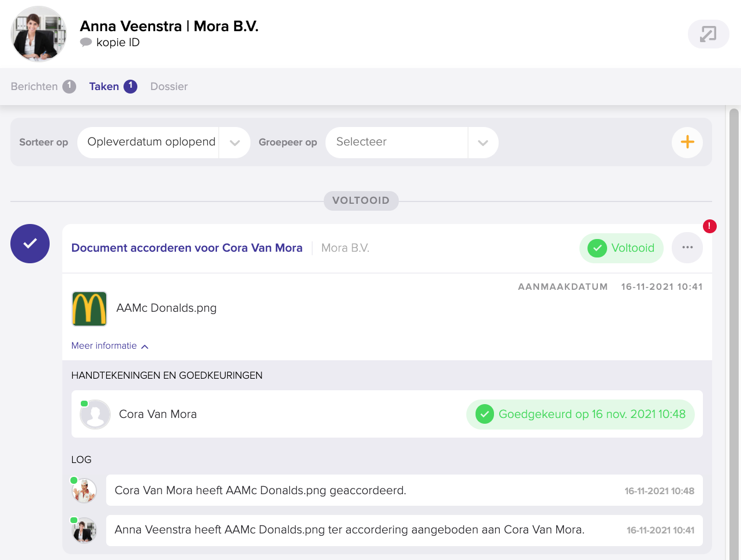
Task: Switch to the Berichten tab
Action: [43, 87]
